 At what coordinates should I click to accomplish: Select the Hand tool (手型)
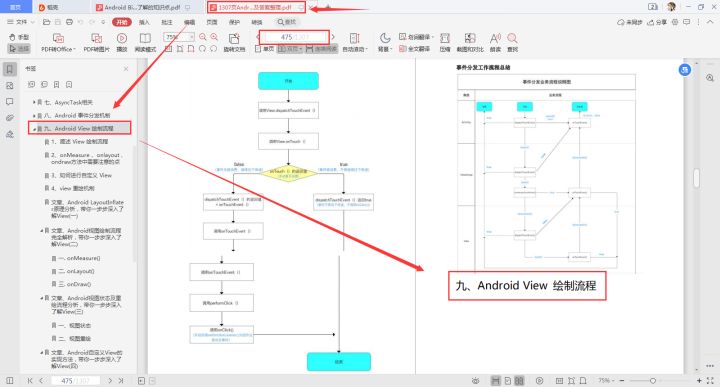19,37
